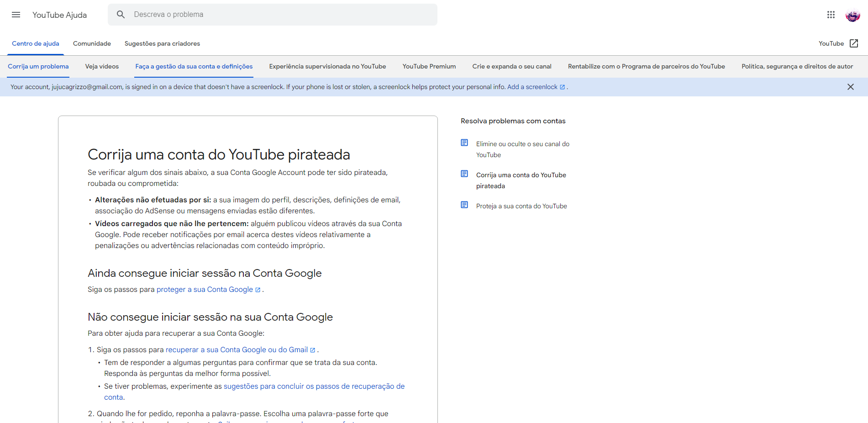868x423 pixels.
Task: Dismiss the screenlock notification banner
Action: click(x=850, y=87)
